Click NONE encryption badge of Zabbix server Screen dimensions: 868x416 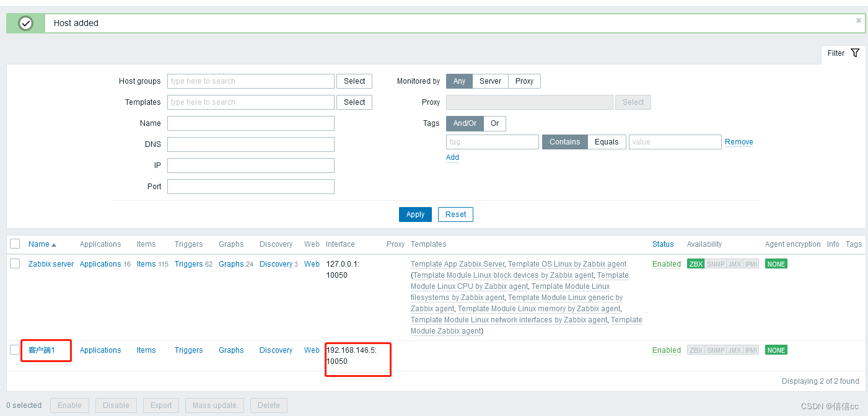tap(776, 264)
